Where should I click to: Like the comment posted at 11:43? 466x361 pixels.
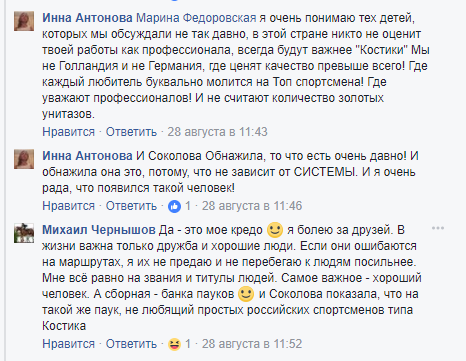[x=68, y=132]
